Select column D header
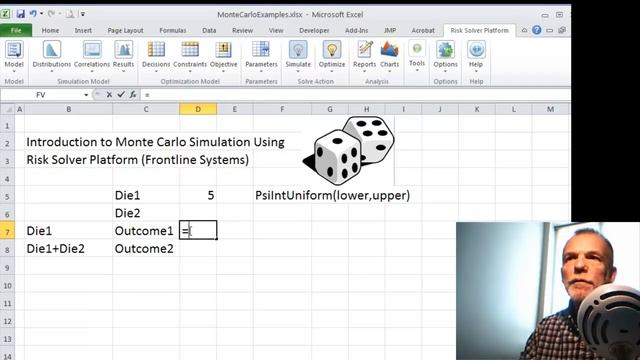Image resolution: width=640 pixels, height=360 pixels. 198,109
